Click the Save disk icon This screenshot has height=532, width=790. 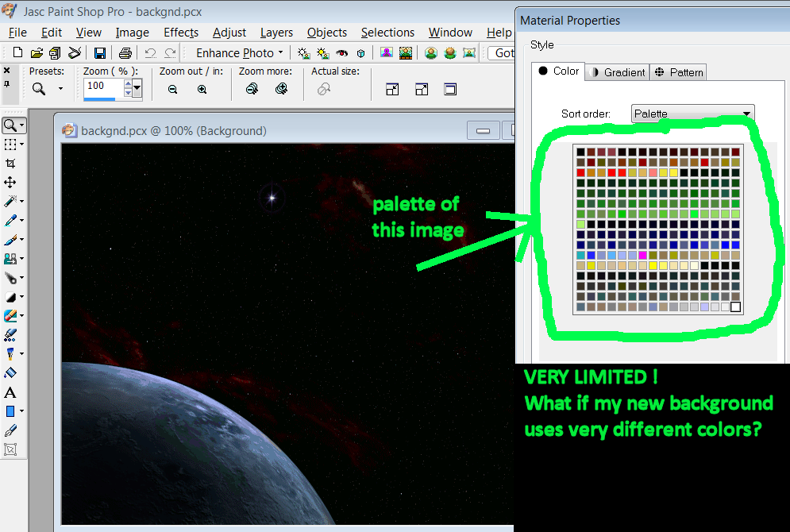pos(100,53)
